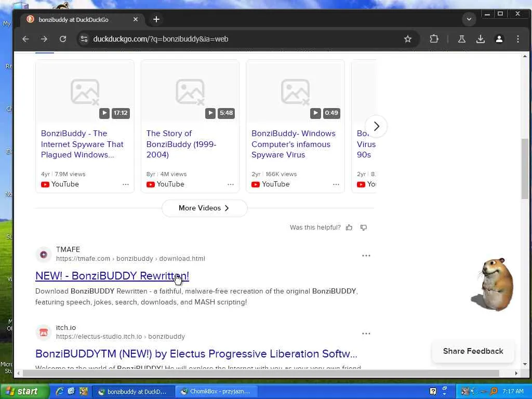This screenshot has width=532, height=399.
Task: Click the orange magnifier tray icon
Action: (494, 391)
